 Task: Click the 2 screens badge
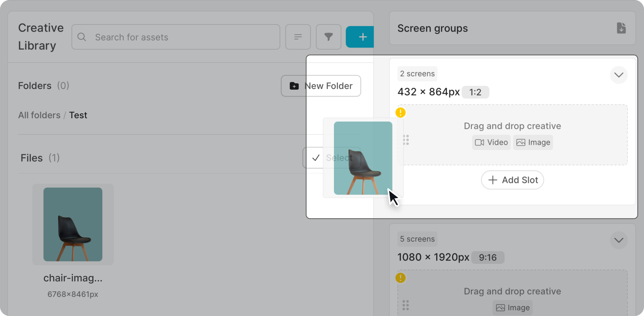pos(417,74)
